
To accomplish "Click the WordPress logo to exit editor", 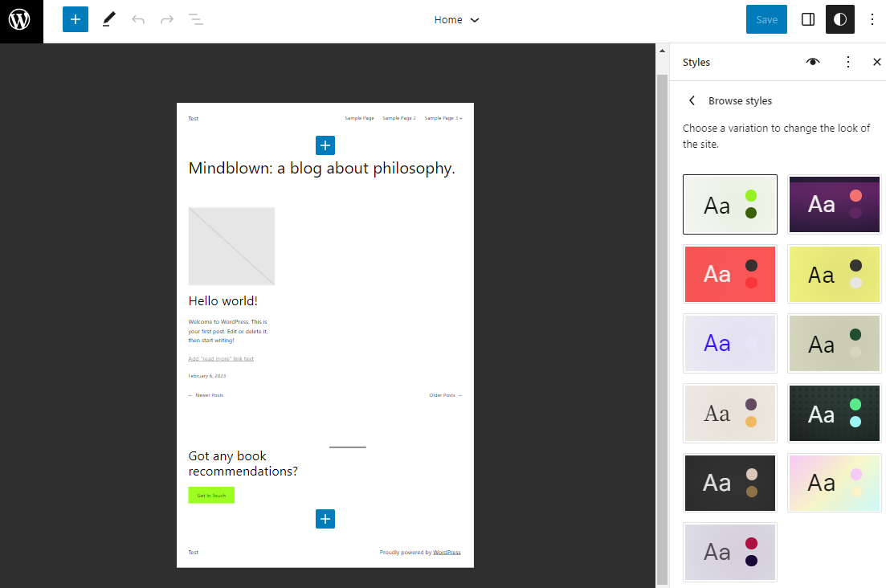I will [x=21, y=21].
